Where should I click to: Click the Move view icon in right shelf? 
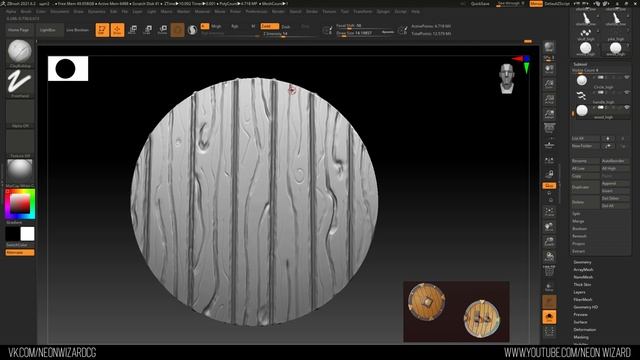(x=549, y=227)
